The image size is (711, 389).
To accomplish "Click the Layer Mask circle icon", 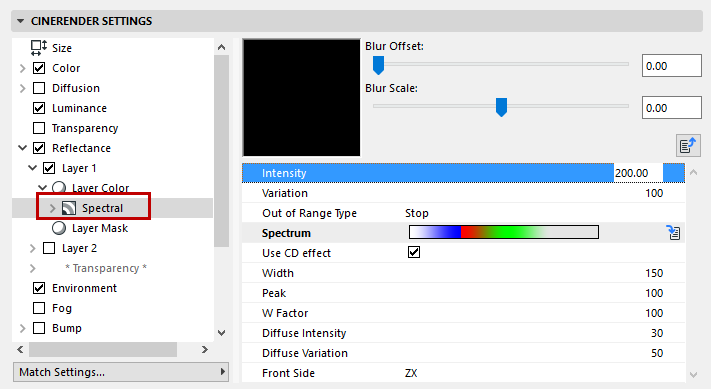I will pos(59,228).
